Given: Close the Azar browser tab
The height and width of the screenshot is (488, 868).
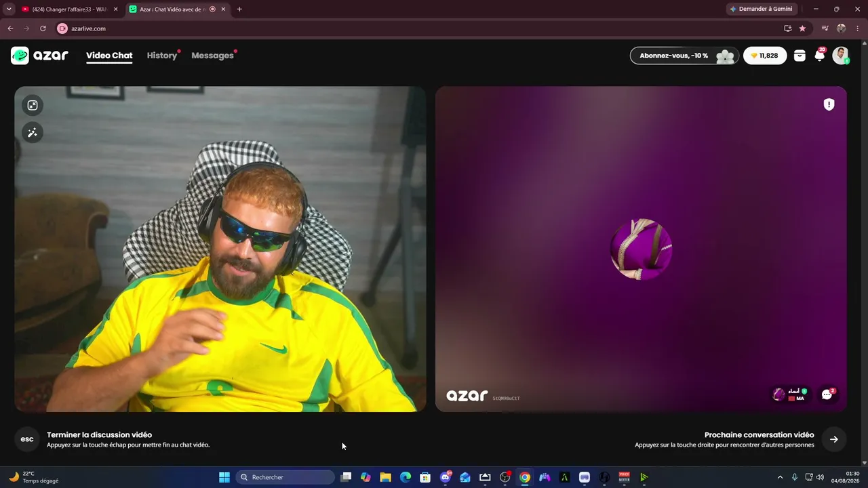Looking at the screenshot, I should click(x=223, y=9).
